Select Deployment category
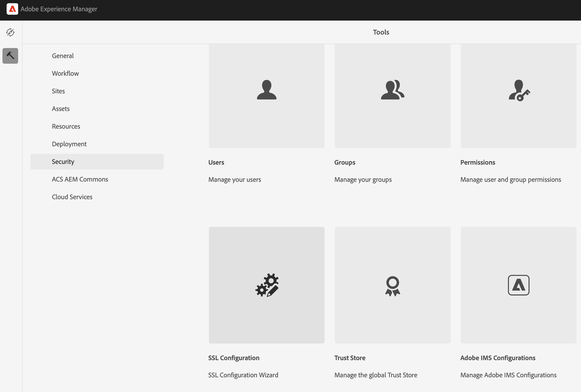 click(69, 144)
